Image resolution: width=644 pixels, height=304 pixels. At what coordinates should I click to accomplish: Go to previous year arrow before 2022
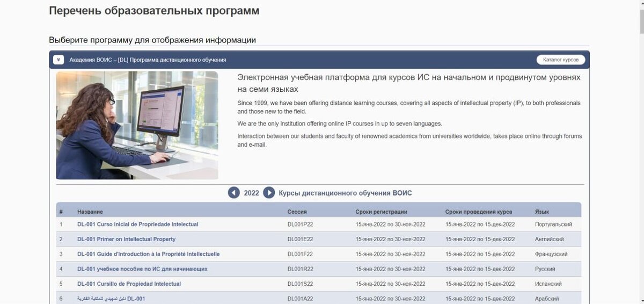[234, 193]
